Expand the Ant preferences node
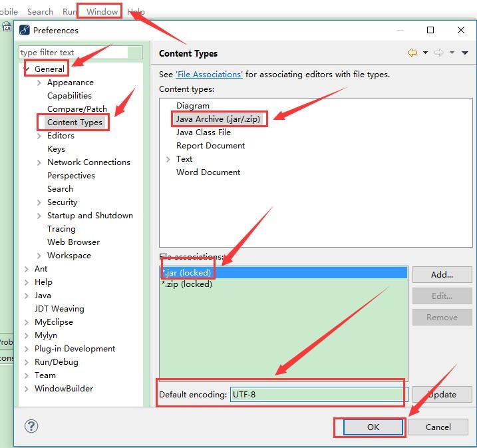The height and width of the screenshot is (448, 477). click(x=27, y=269)
